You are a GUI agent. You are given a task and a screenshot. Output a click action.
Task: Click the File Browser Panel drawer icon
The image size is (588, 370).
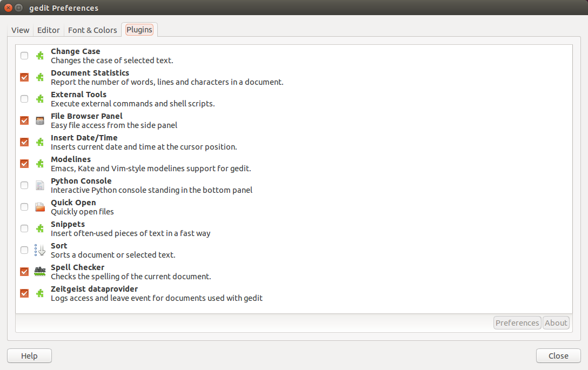40,120
